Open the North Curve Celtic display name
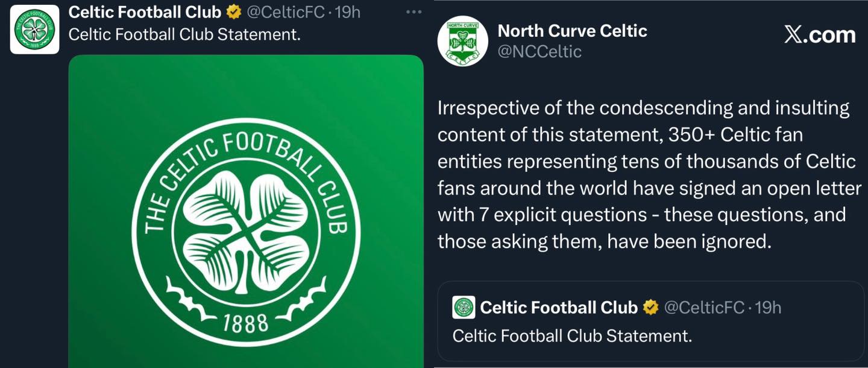 click(572, 31)
